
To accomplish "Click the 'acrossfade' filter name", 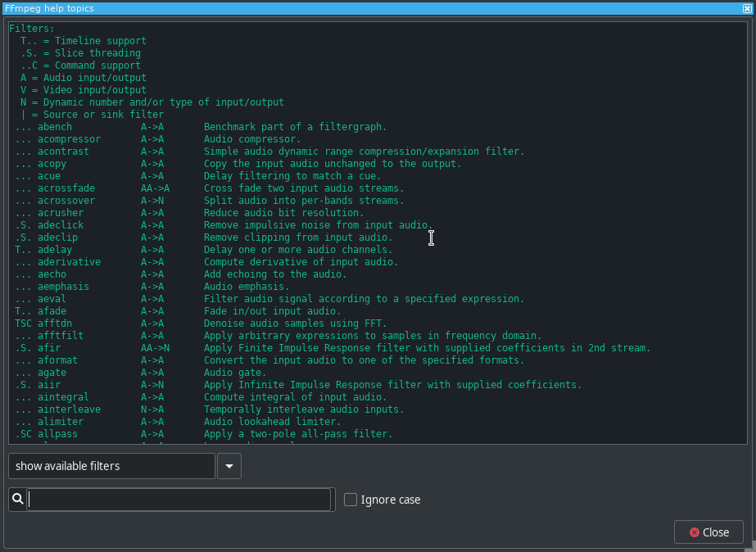I will point(66,188).
